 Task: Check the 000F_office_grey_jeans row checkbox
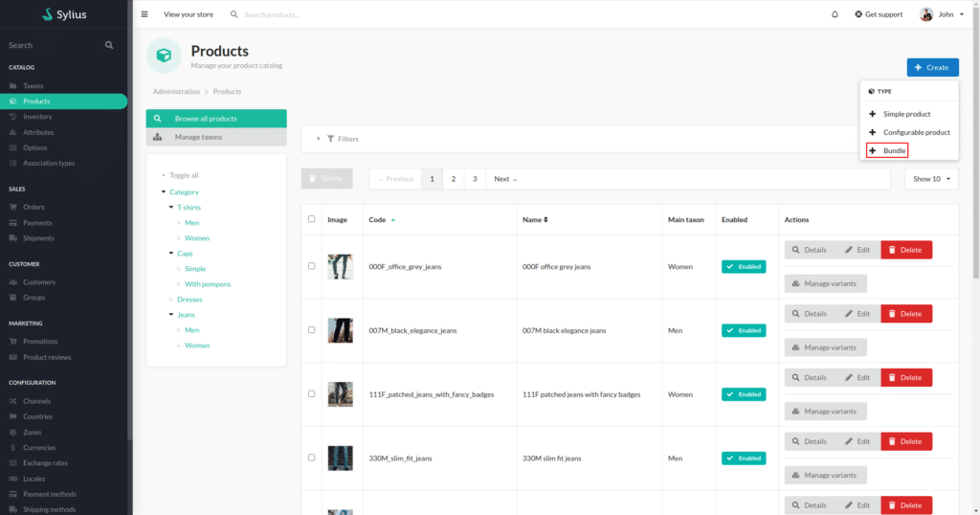click(x=311, y=266)
